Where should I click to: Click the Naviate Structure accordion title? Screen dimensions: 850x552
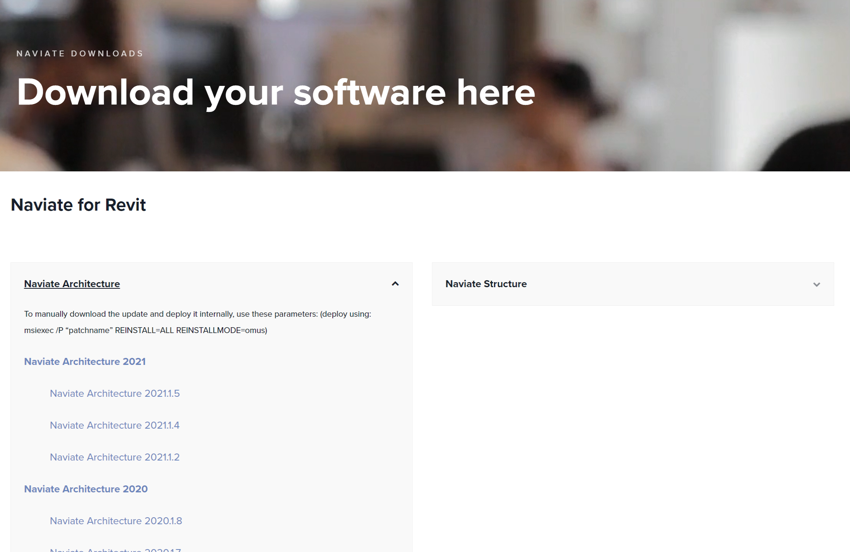486,284
